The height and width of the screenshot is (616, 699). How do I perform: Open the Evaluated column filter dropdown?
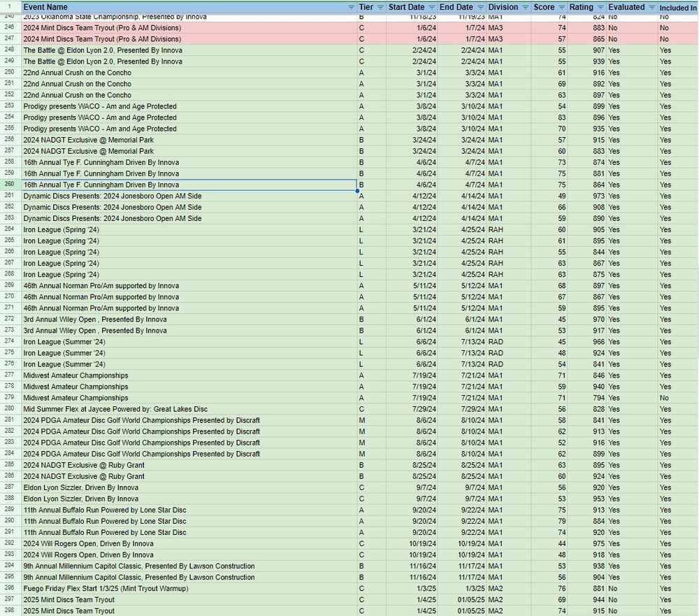[x=651, y=7]
